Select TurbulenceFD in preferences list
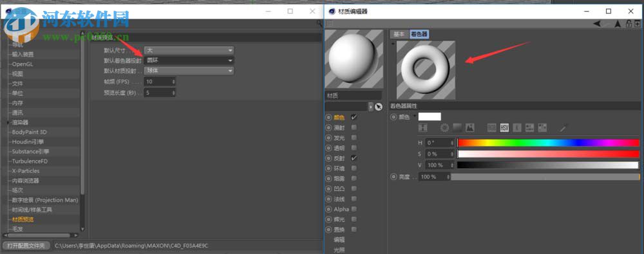The width and height of the screenshot is (644, 254). (x=30, y=161)
